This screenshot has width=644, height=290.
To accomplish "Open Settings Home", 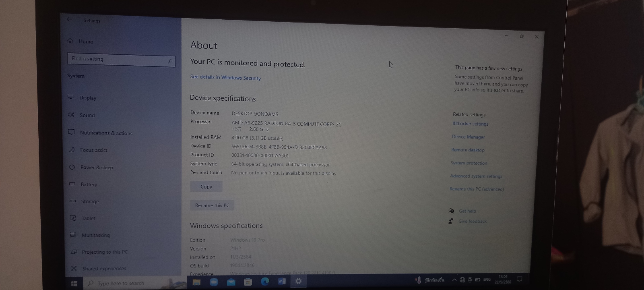I will coord(80,41).
